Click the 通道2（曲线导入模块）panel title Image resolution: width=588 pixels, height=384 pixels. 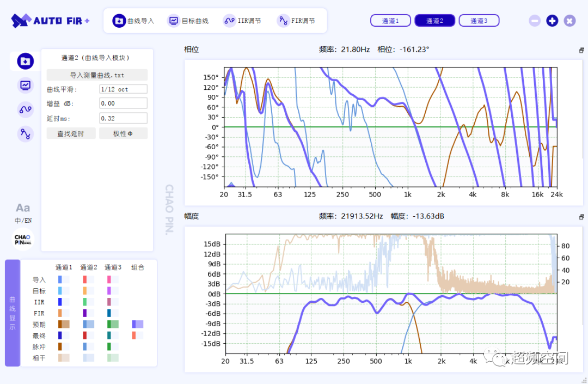pyautogui.click(x=96, y=58)
